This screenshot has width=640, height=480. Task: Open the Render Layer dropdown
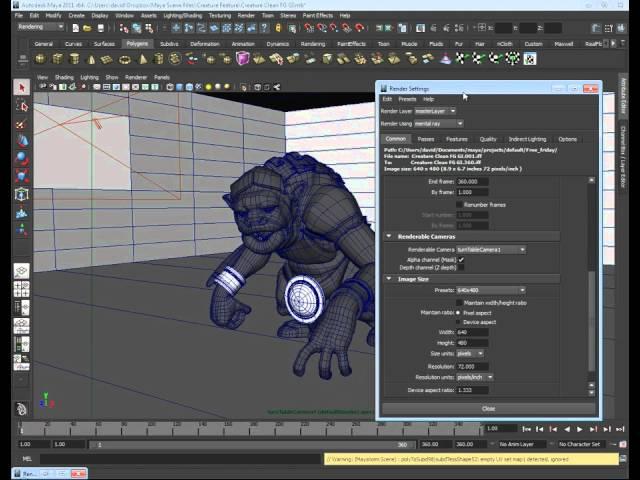pyautogui.click(x=435, y=111)
